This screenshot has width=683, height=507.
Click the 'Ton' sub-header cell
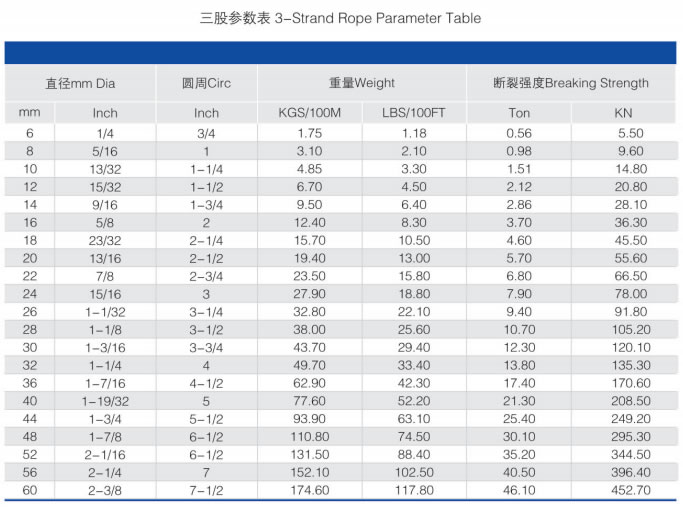click(x=519, y=113)
